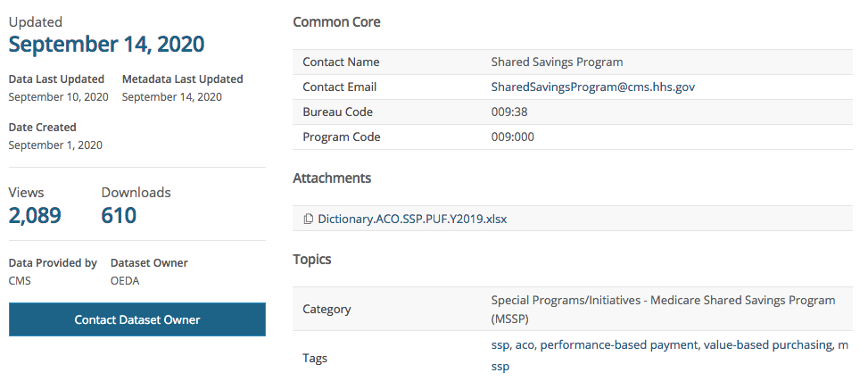Click the September 14, 2020 updated date

point(106,44)
